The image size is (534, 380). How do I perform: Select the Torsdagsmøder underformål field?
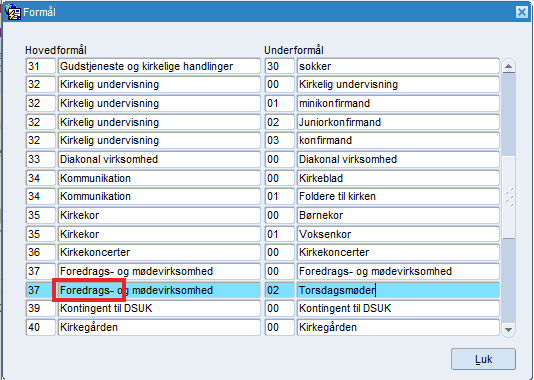point(398,290)
